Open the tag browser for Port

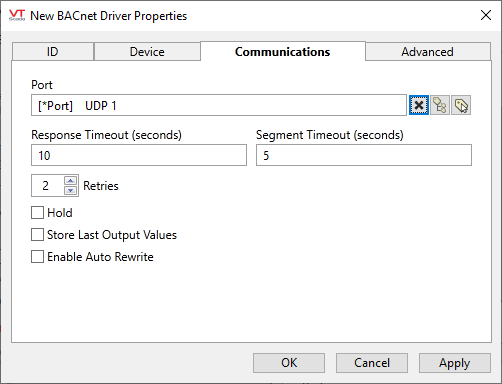[x=440, y=105]
